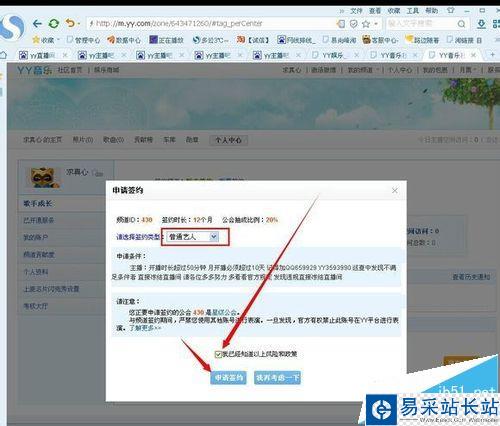Open the 正在播放 bookmark

pos(166,40)
